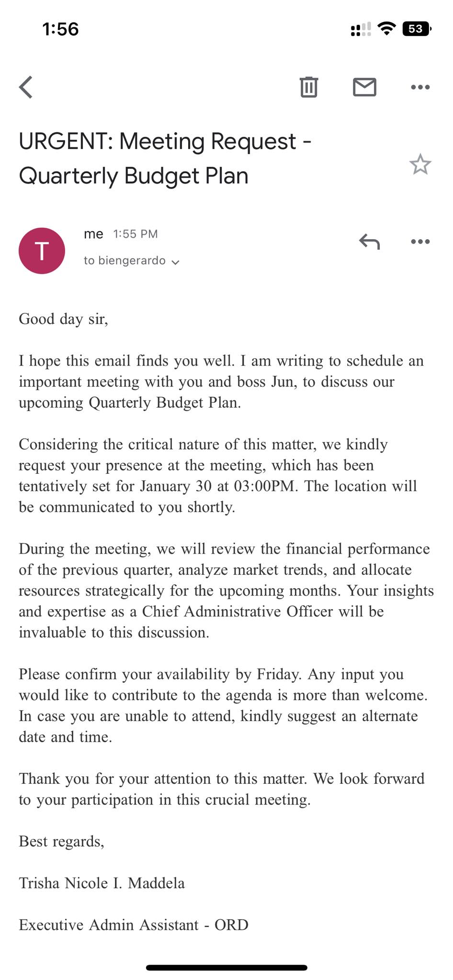Tap the 1:55 PM timestamp
Screen dimensions: 453x980
[136, 234]
